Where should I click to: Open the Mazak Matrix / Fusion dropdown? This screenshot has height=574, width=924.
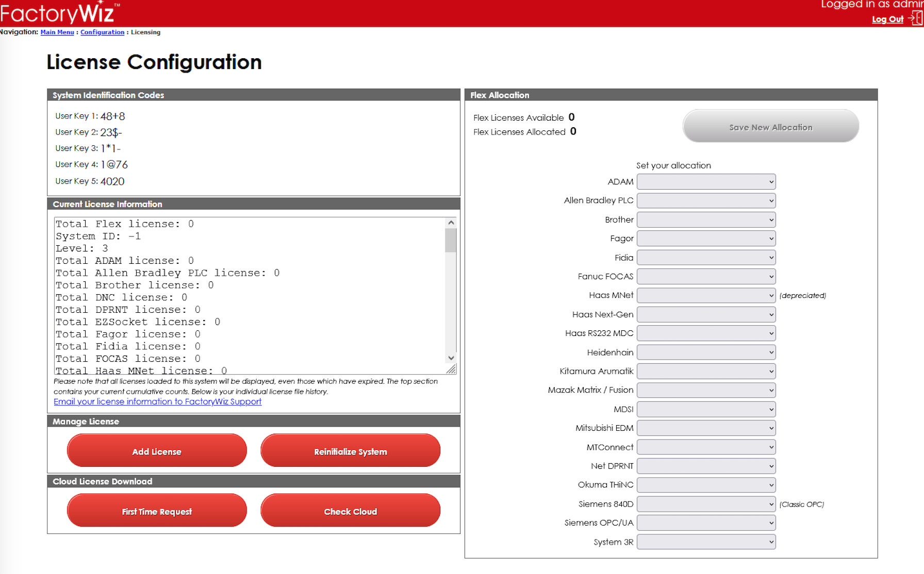(x=706, y=390)
